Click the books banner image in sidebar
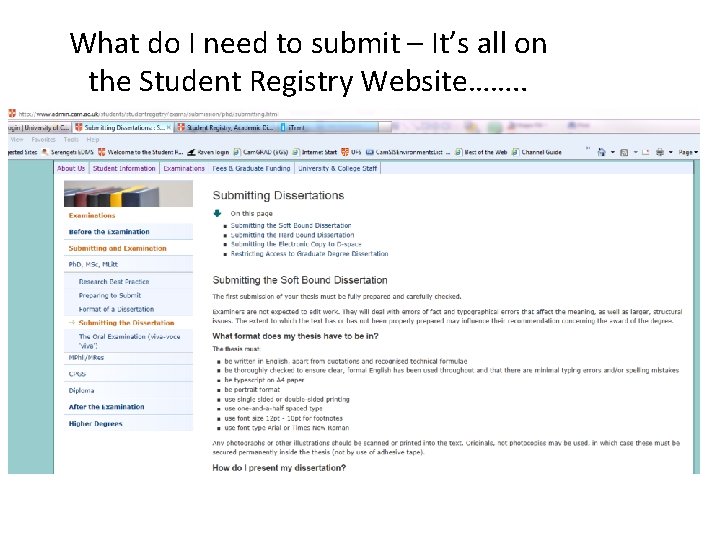The height and width of the screenshot is (540, 720). (x=128, y=194)
